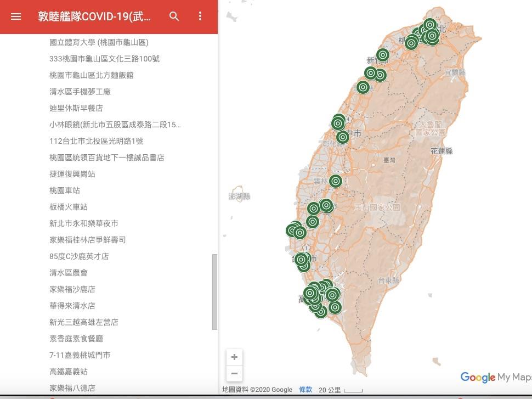
Task: Open the hamburger menu in the header
Action: pyautogui.click(x=16, y=16)
